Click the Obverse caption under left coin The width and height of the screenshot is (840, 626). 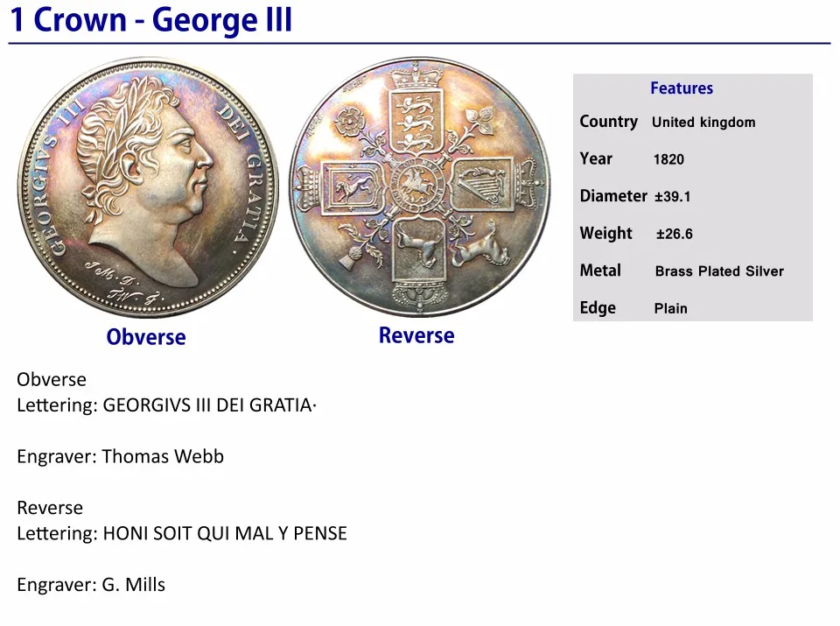tap(146, 337)
